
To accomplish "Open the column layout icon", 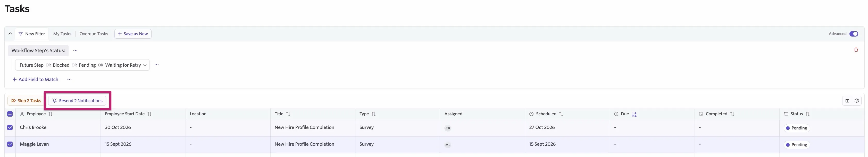I will (x=847, y=101).
